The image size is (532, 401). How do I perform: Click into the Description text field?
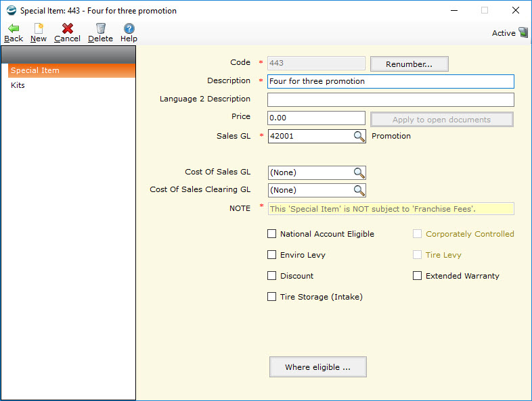point(391,81)
